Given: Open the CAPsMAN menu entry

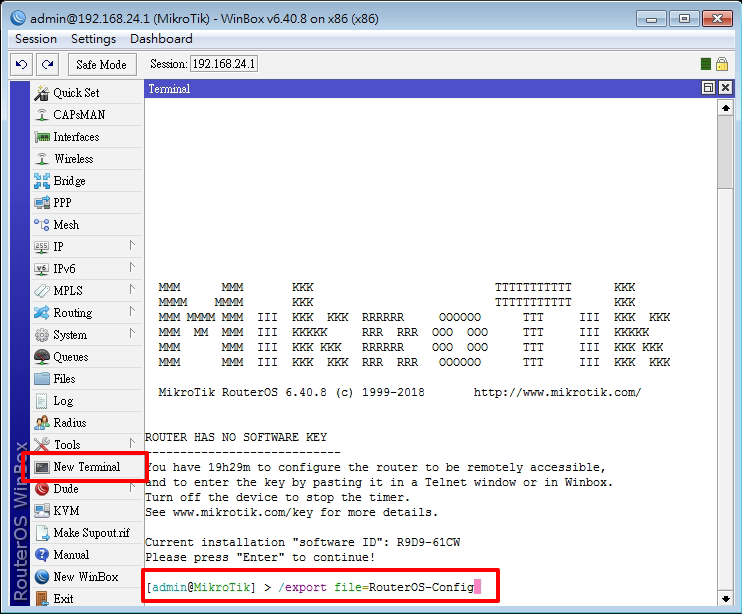Looking at the screenshot, I should tap(87, 115).
